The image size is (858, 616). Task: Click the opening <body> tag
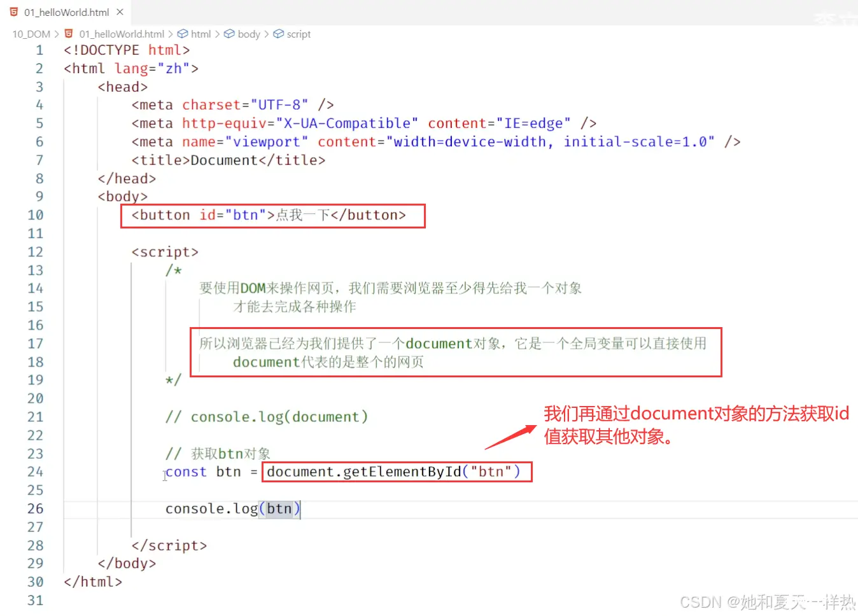point(123,197)
